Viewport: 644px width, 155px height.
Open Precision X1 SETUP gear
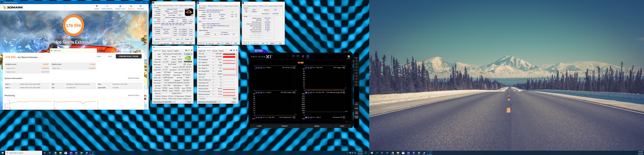[349, 57]
